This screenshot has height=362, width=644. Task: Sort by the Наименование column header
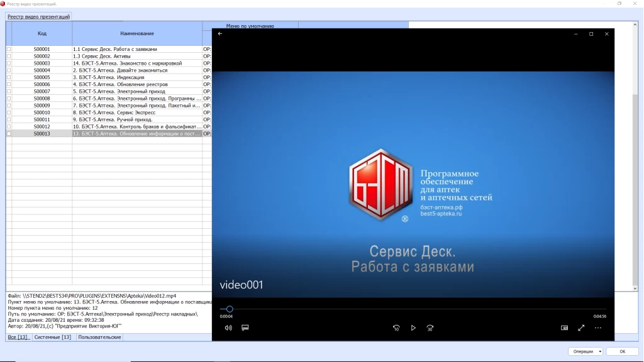click(137, 34)
